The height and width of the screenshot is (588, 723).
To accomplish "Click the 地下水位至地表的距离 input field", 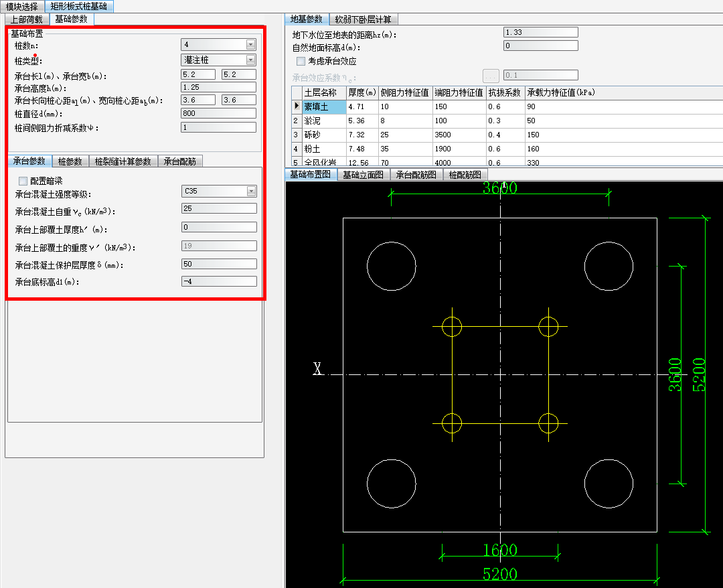I will tap(540, 32).
